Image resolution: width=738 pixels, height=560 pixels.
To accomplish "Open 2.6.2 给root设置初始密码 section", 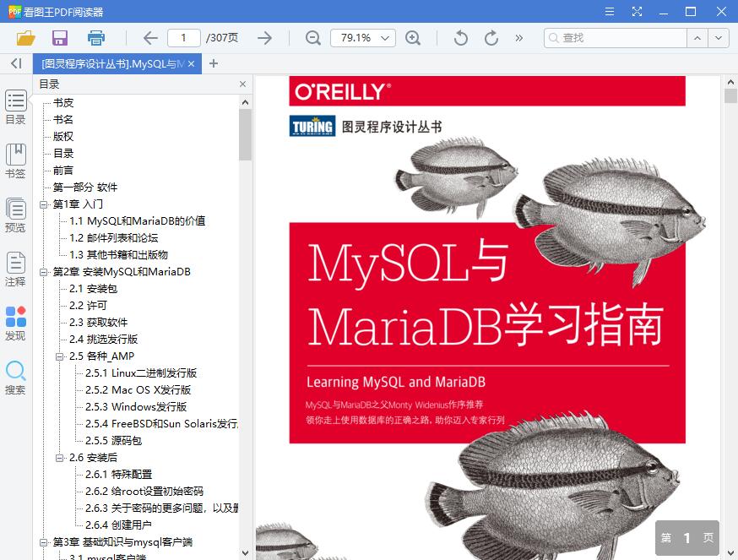I will click(x=144, y=492).
